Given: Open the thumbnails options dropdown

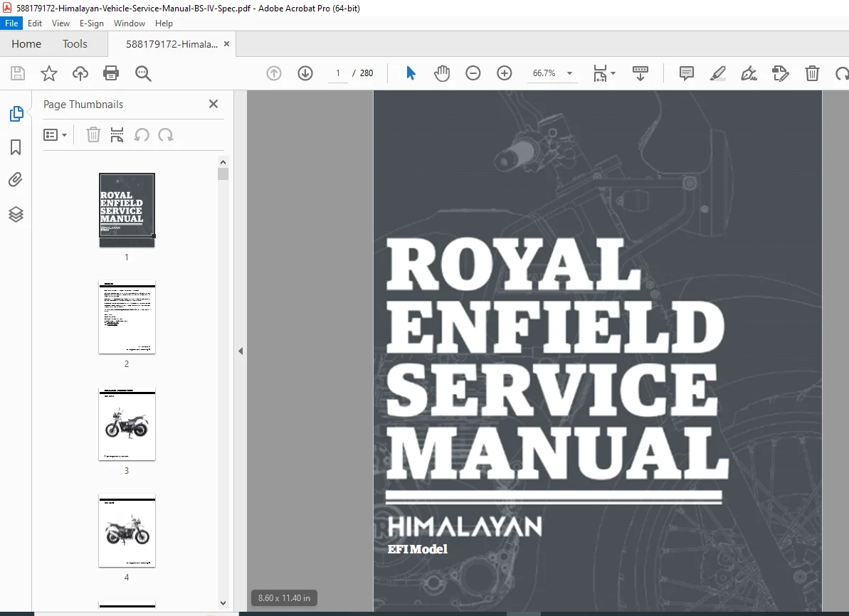Looking at the screenshot, I should (x=56, y=134).
